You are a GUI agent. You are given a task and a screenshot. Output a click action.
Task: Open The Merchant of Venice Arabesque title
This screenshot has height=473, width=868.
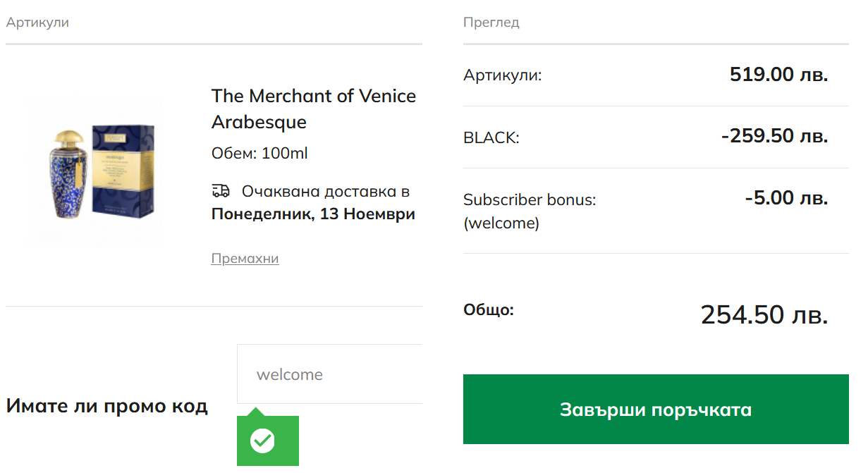pyautogui.click(x=313, y=109)
